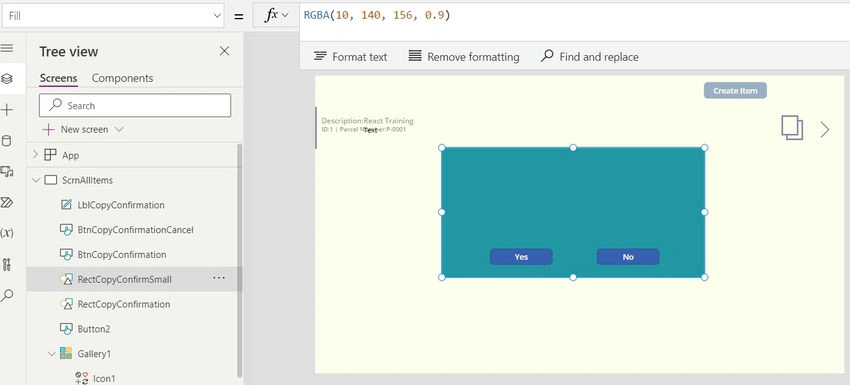Select BtnCopyConfirmation in tree

122,254
